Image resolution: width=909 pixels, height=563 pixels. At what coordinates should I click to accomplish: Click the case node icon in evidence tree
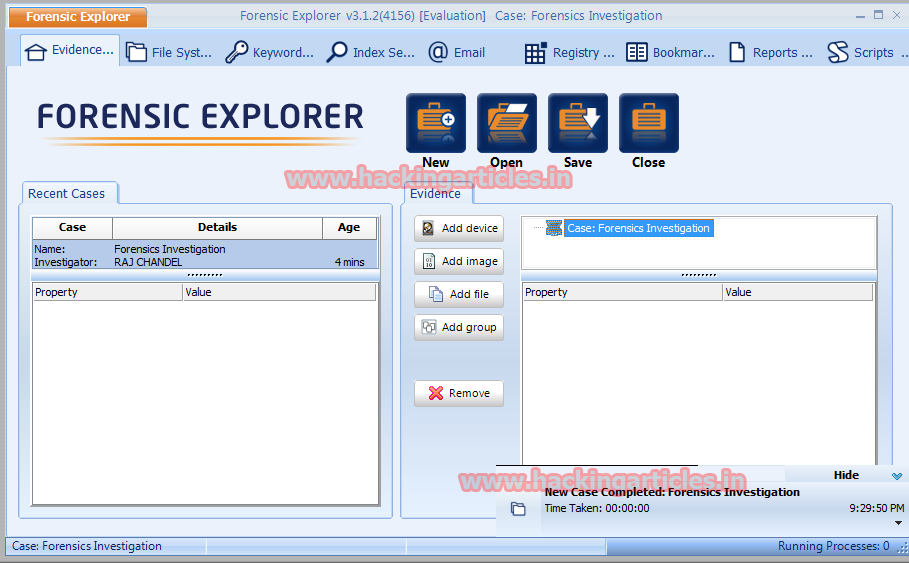point(554,228)
